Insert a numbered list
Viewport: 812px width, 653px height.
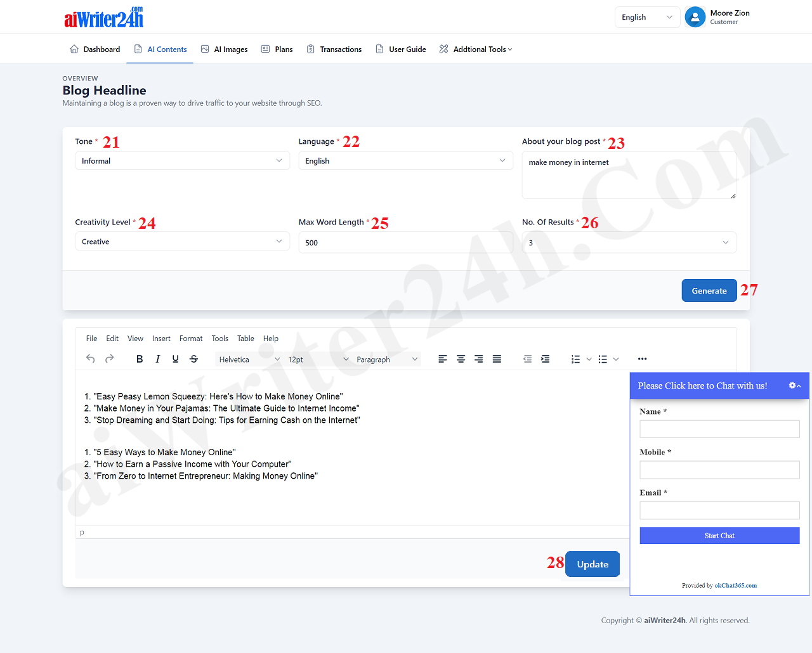click(x=575, y=359)
